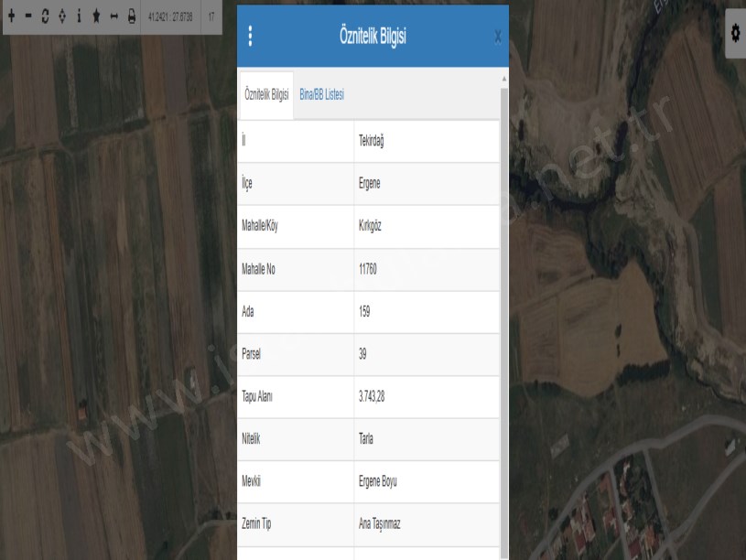Activate the info query tool icon

coord(79,16)
